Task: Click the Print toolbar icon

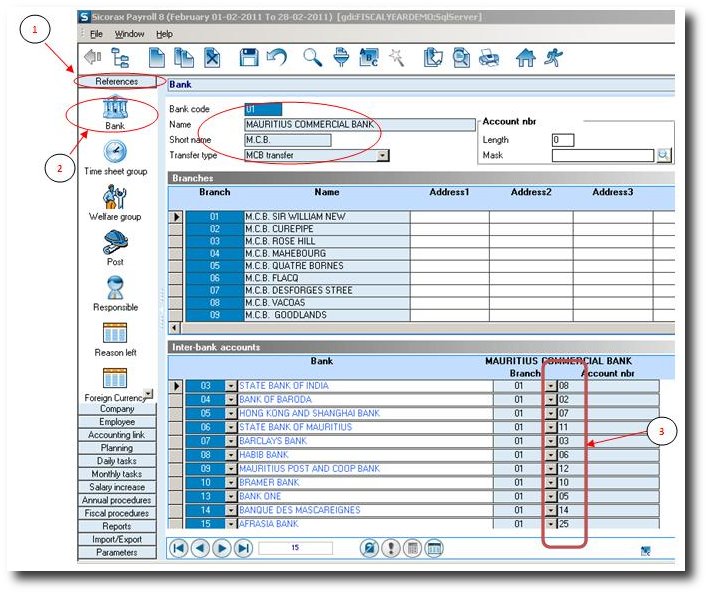Action: tap(489, 58)
